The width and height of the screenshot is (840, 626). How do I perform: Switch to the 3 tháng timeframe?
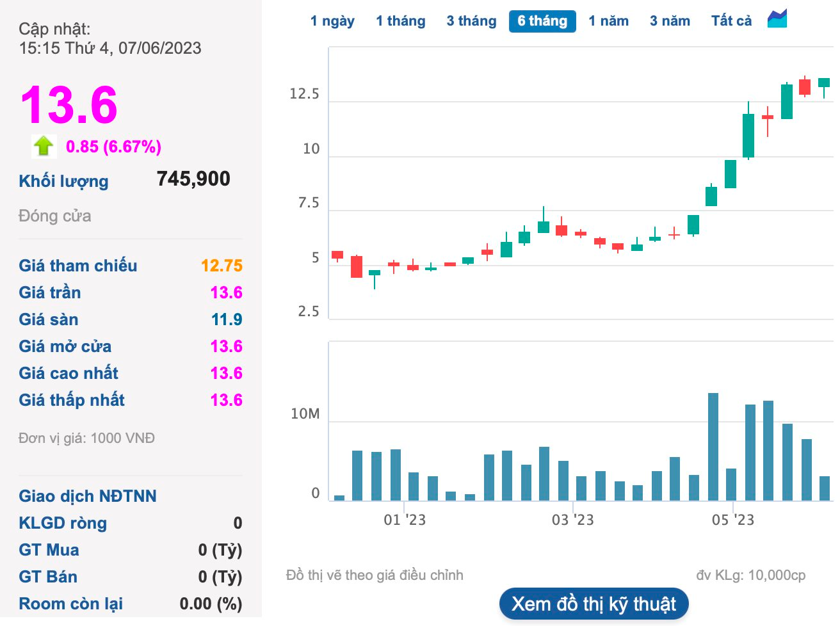(x=471, y=21)
